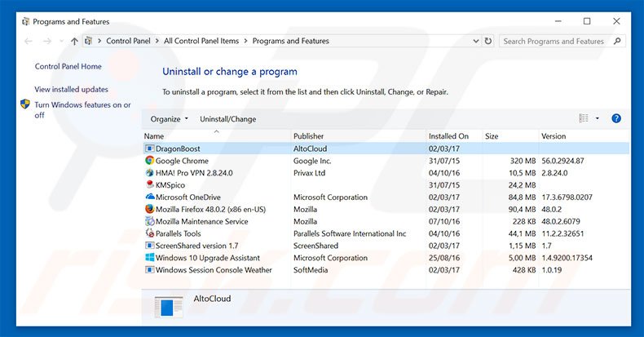Click the Control Panel icon in address bar
Screen dimensions: 644x337
point(88,41)
